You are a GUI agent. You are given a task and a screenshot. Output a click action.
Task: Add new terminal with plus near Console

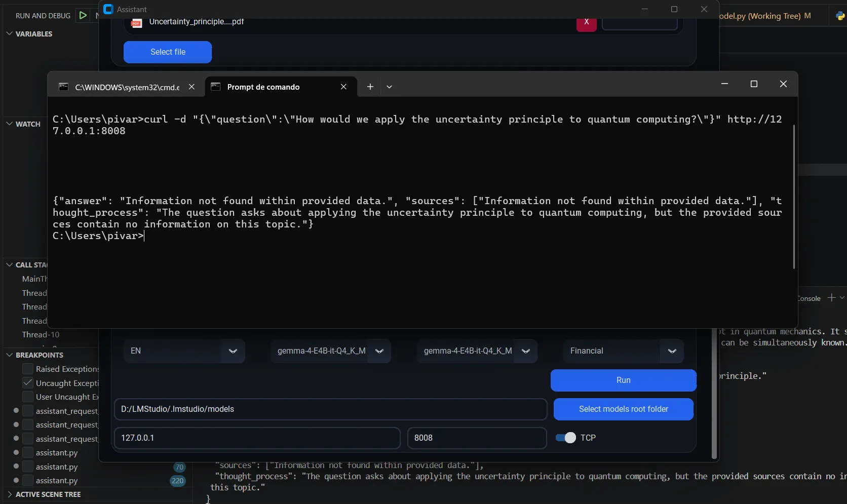(x=831, y=298)
